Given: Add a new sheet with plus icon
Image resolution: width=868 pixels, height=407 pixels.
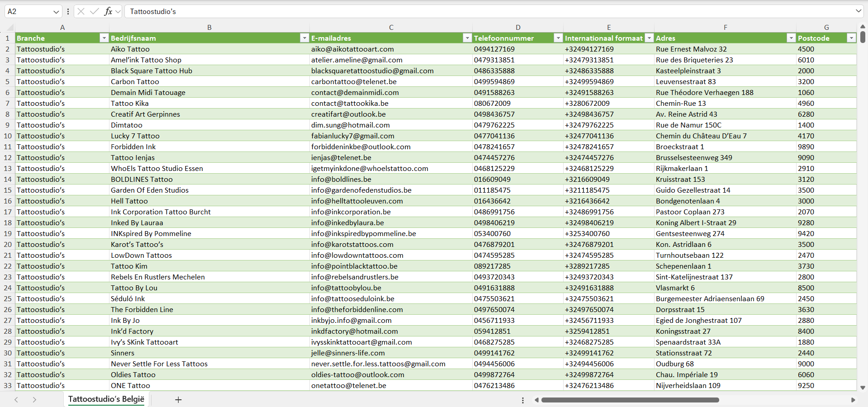Looking at the screenshot, I should 178,400.
